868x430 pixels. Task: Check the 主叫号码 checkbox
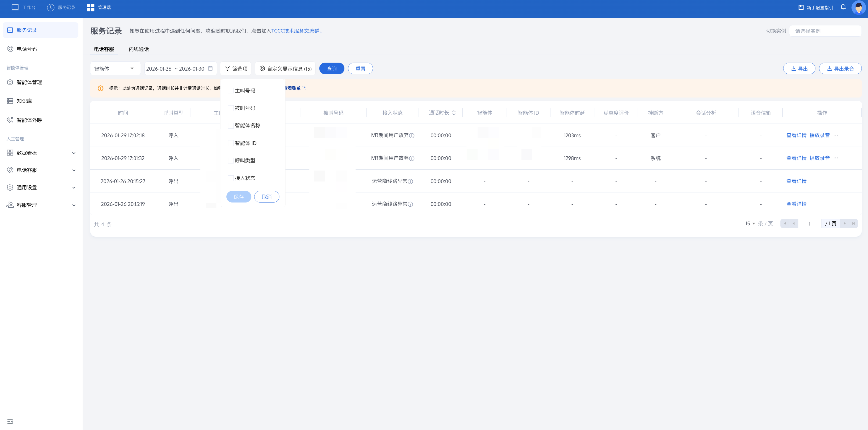point(231,91)
